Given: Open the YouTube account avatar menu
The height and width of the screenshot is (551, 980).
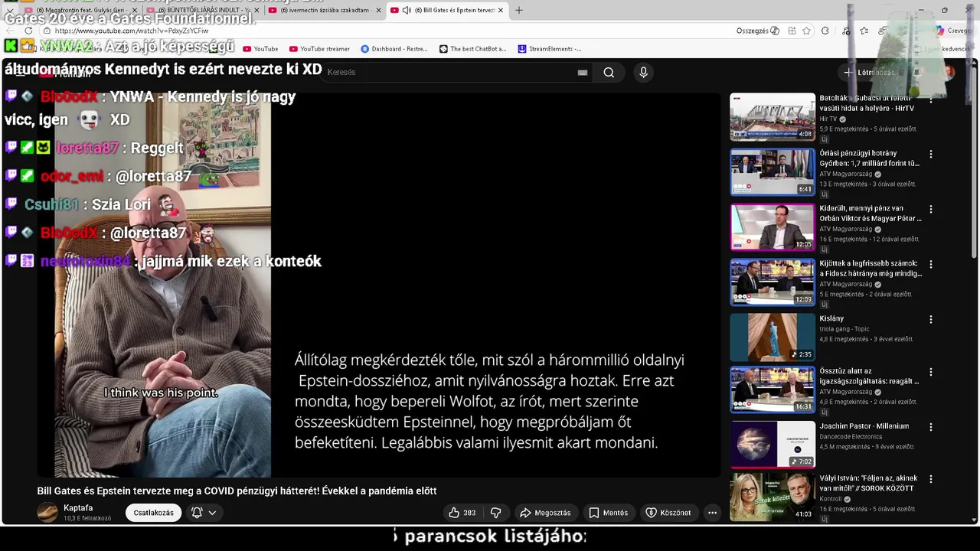Looking at the screenshot, I should point(949,72).
